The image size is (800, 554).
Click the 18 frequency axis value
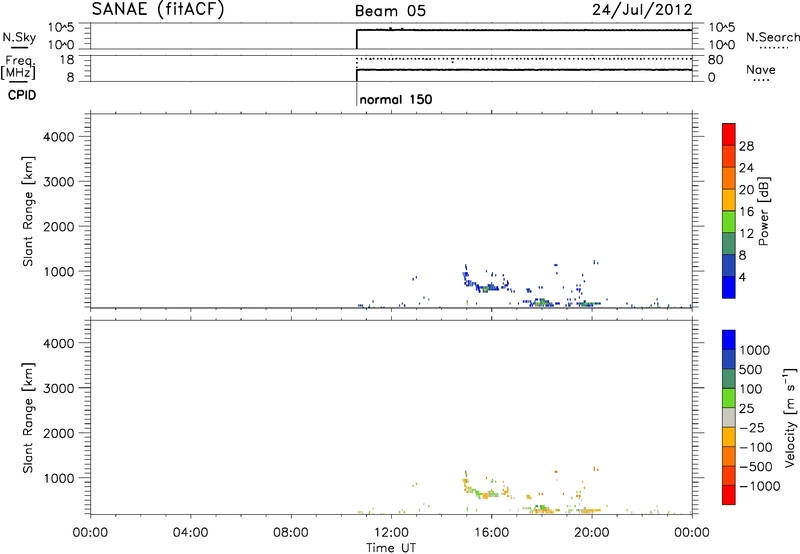pos(67,60)
